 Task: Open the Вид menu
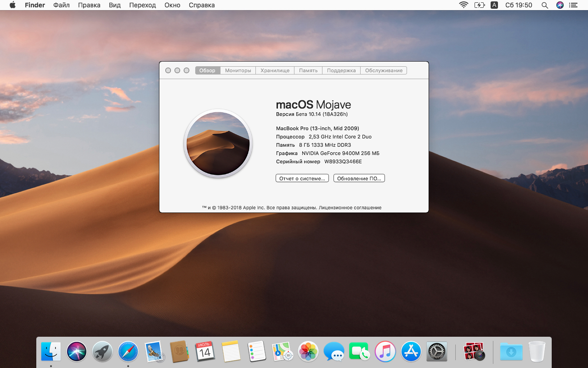[115, 5]
